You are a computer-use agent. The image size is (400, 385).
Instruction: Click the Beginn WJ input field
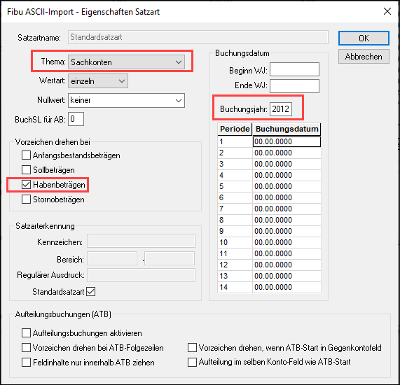[x=295, y=69]
